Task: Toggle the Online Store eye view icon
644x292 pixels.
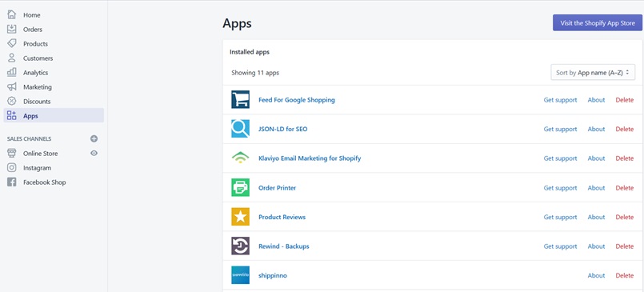Action: (94, 153)
